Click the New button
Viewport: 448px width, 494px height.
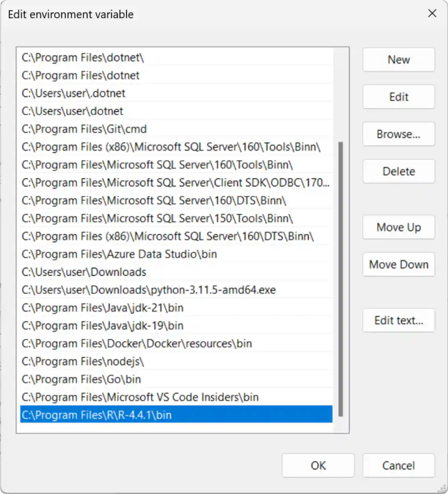398,60
